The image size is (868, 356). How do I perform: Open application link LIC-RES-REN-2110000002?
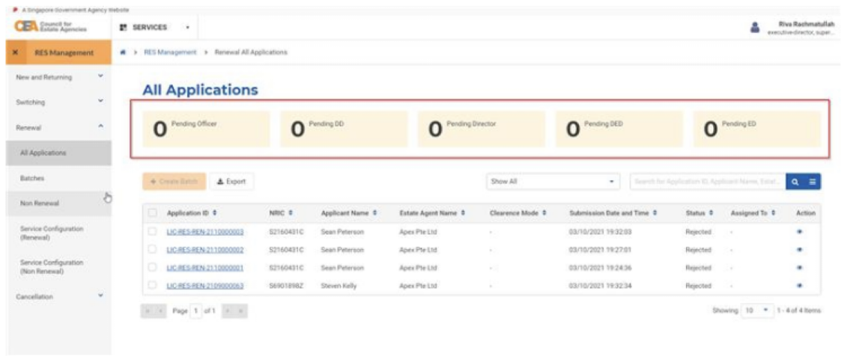(x=204, y=250)
